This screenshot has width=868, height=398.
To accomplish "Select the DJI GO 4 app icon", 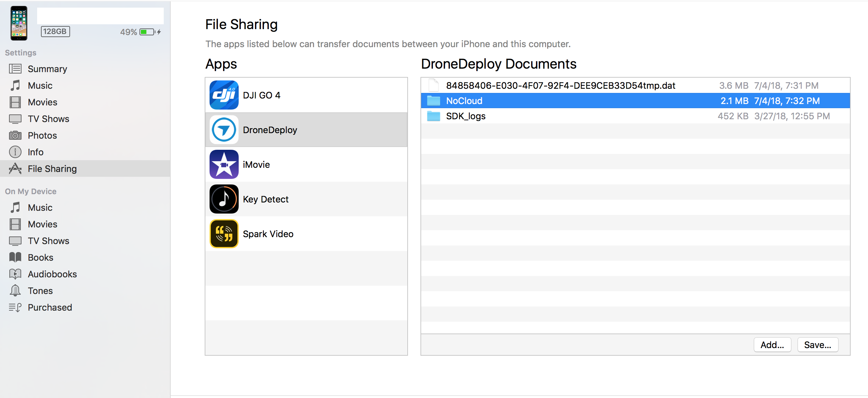I will click(x=224, y=95).
